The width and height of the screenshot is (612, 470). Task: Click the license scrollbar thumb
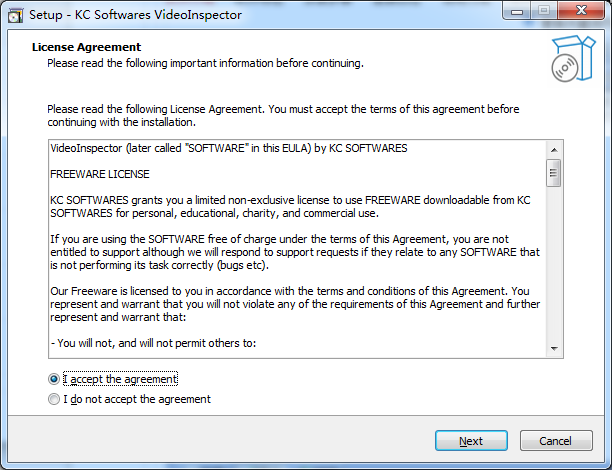552,172
